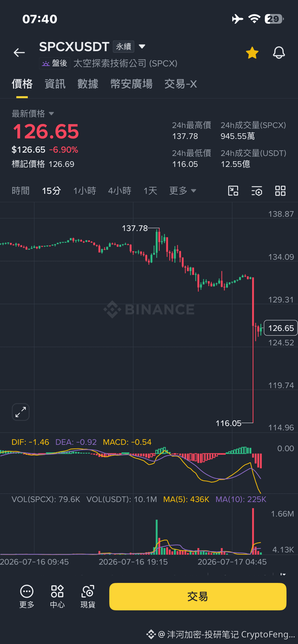Image resolution: width=298 pixels, height=644 pixels.
Task: Expand chart to fullscreen
Action: point(21,412)
